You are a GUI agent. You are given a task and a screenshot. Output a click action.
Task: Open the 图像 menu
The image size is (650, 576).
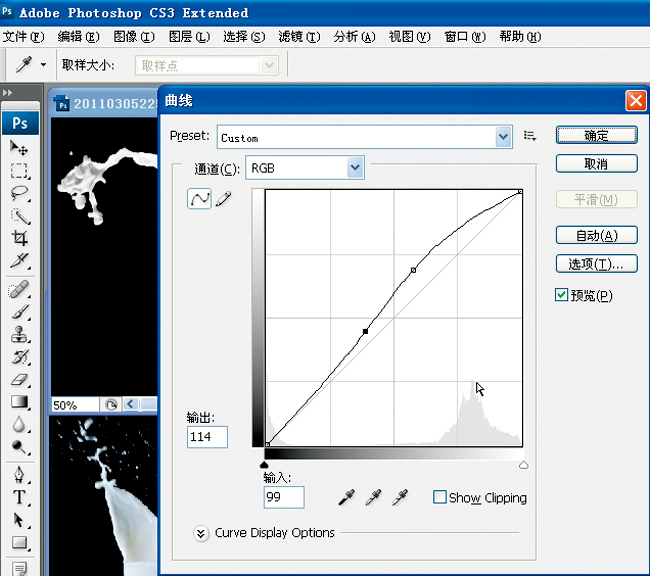[x=134, y=37]
